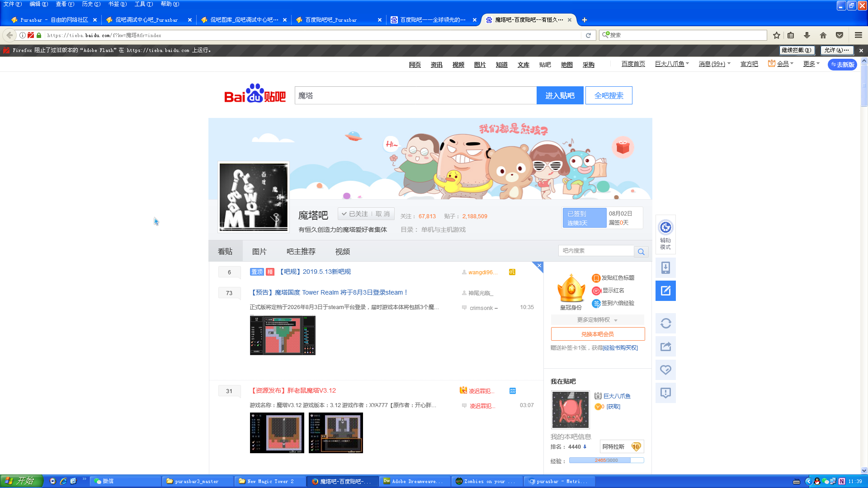Click the heart favorite sidebar icon

pyautogui.click(x=665, y=370)
